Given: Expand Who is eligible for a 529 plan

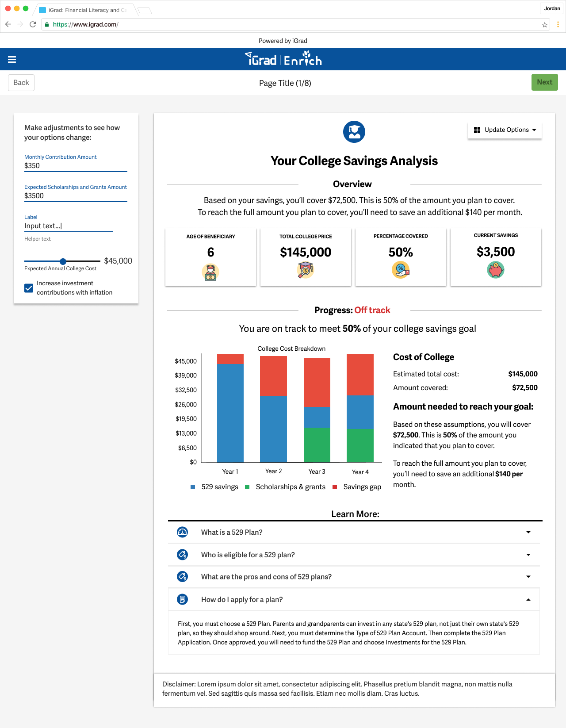Looking at the screenshot, I should 354,555.
